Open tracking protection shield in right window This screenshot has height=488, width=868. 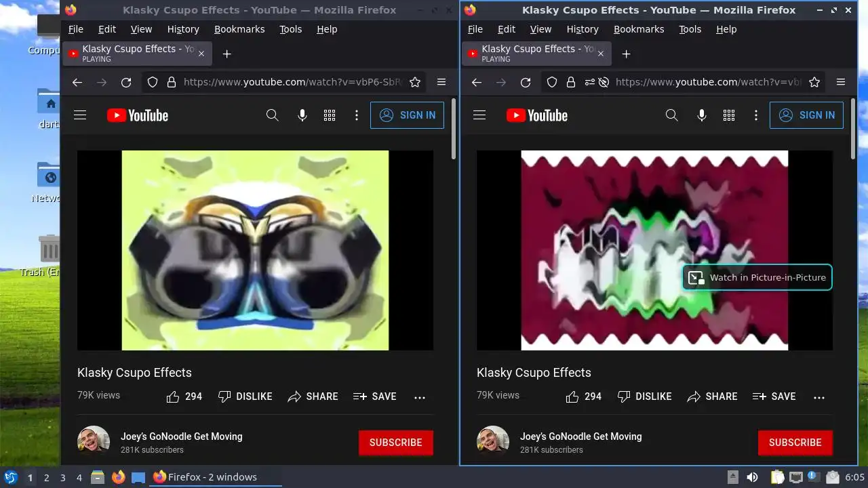click(552, 82)
